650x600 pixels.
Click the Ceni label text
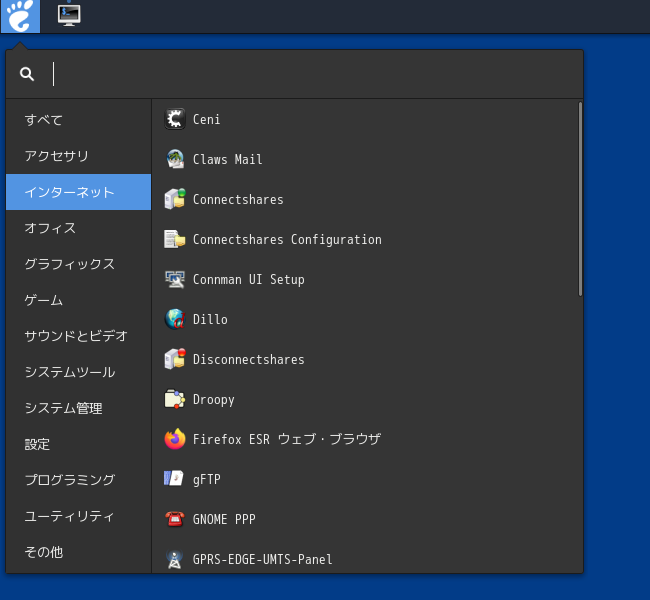tap(206, 119)
